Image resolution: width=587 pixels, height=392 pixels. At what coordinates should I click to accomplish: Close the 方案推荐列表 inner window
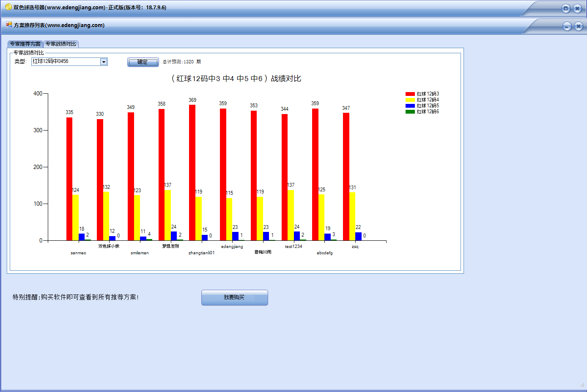tap(579, 26)
